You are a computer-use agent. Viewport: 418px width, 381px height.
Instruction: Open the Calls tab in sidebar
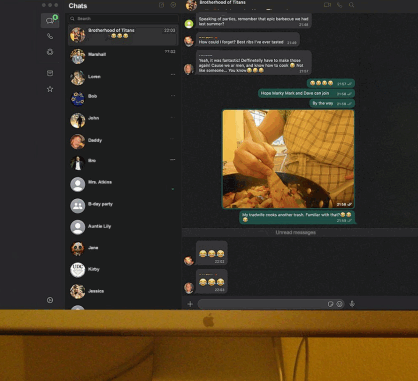(x=50, y=36)
